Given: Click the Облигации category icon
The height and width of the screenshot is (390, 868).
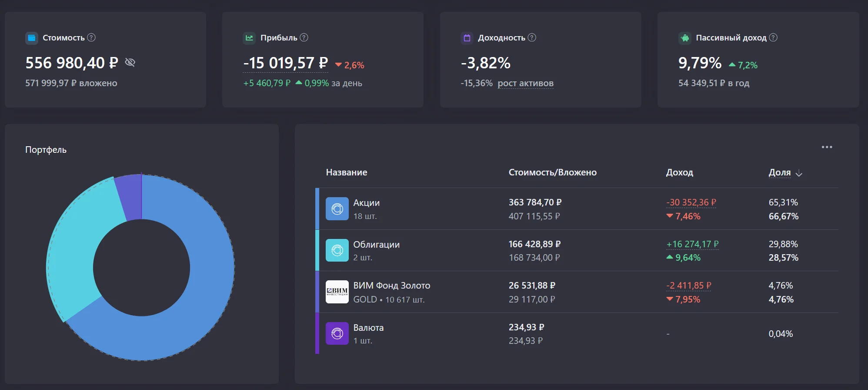Looking at the screenshot, I should [x=337, y=250].
